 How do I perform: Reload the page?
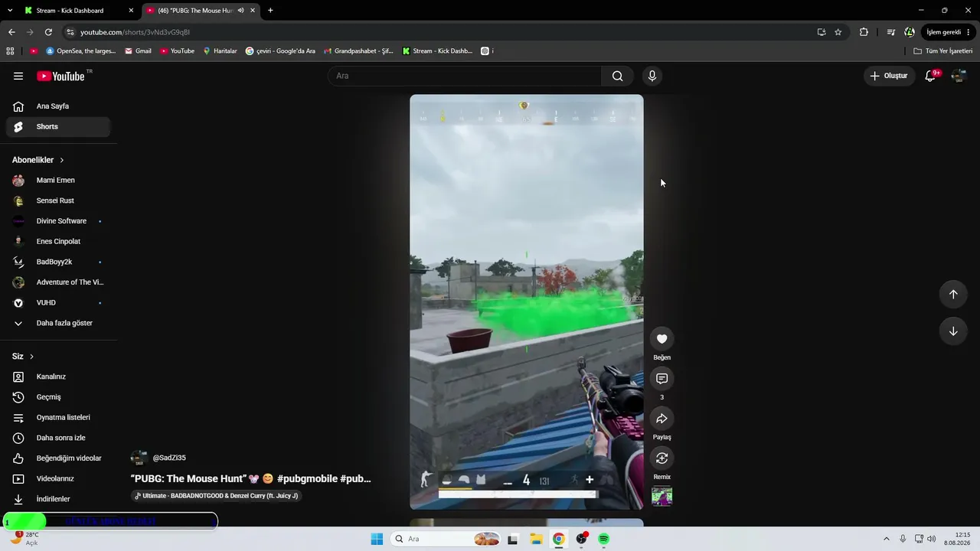tap(48, 32)
